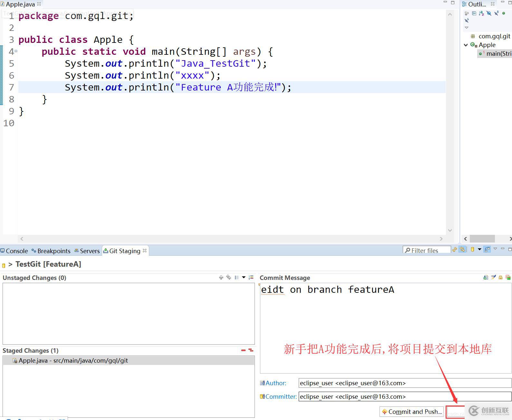Click the Add Signed-off-by icon
The width and height of the screenshot is (512, 420).
tap(493, 277)
